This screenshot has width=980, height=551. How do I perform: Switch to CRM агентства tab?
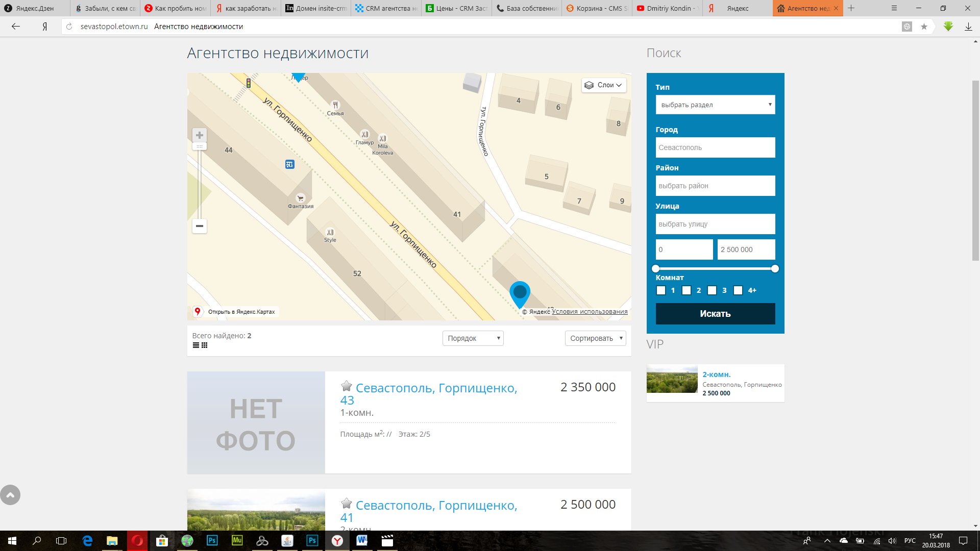[386, 8]
